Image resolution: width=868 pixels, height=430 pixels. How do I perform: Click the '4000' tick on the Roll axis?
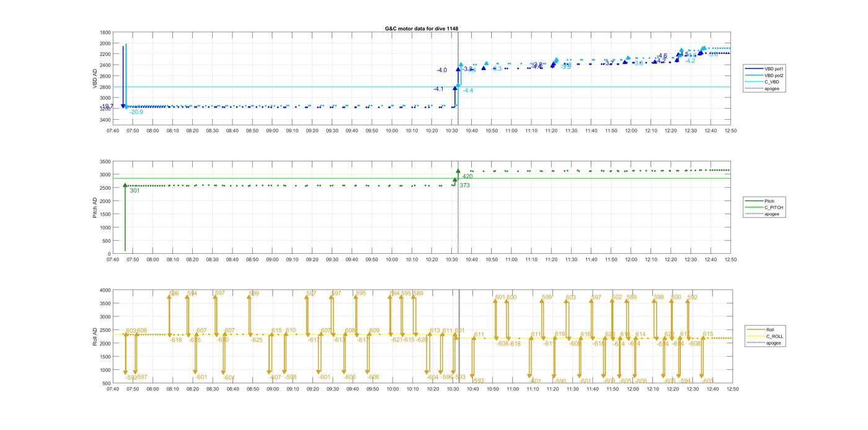[x=105, y=290]
